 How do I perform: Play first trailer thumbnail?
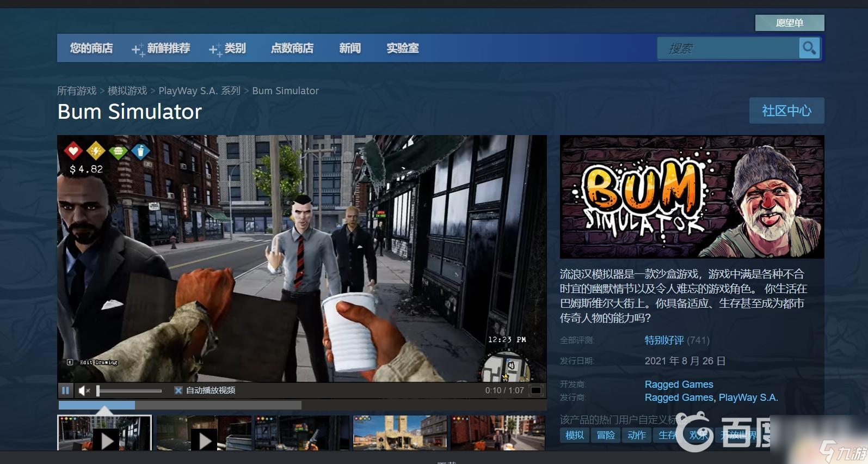104,433
